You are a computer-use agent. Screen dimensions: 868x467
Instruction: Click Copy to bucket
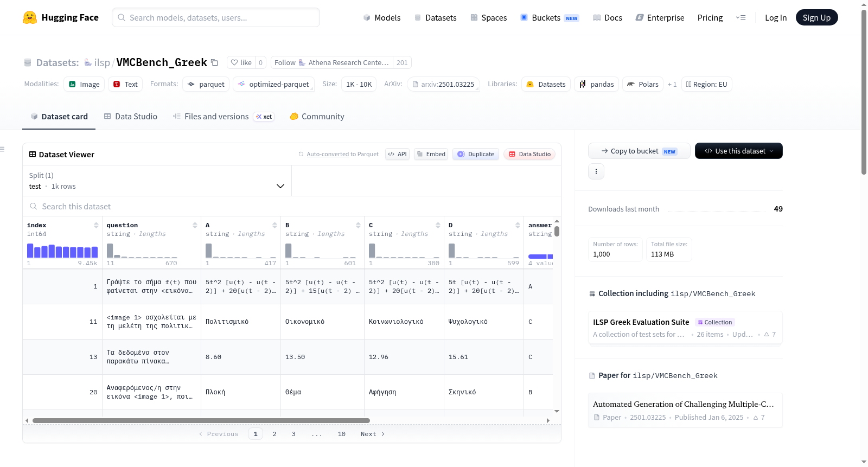coord(639,151)
